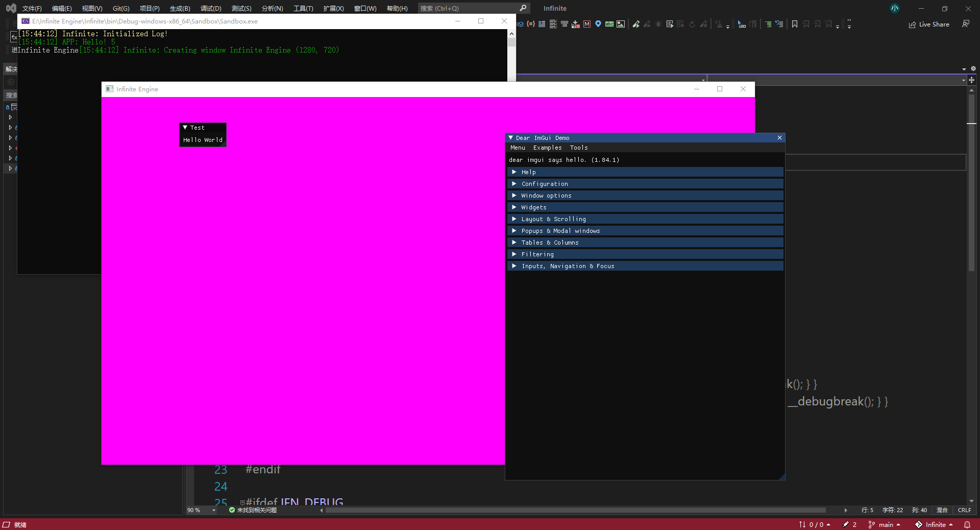Click the 行: 5 line indicator
The width and height of the screenshot is (980, 530).
867,510
